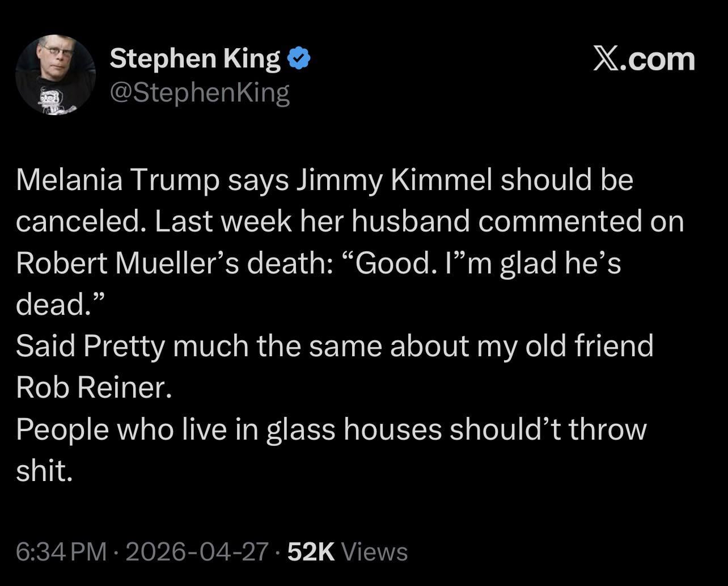
Task: Click the name Melania Trump in tweet
Action: click(x=117, y=180)
